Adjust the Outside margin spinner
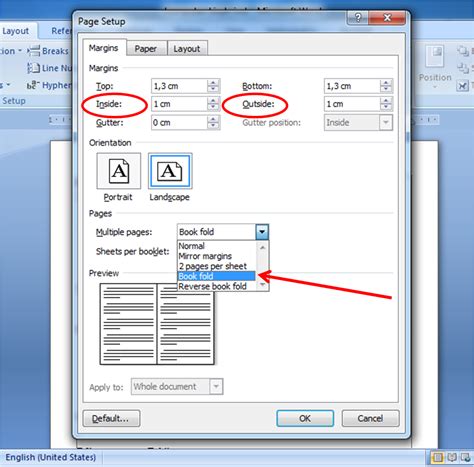This screenshot has height=467, width=474. pyautogui.click(x=386, y=104)
